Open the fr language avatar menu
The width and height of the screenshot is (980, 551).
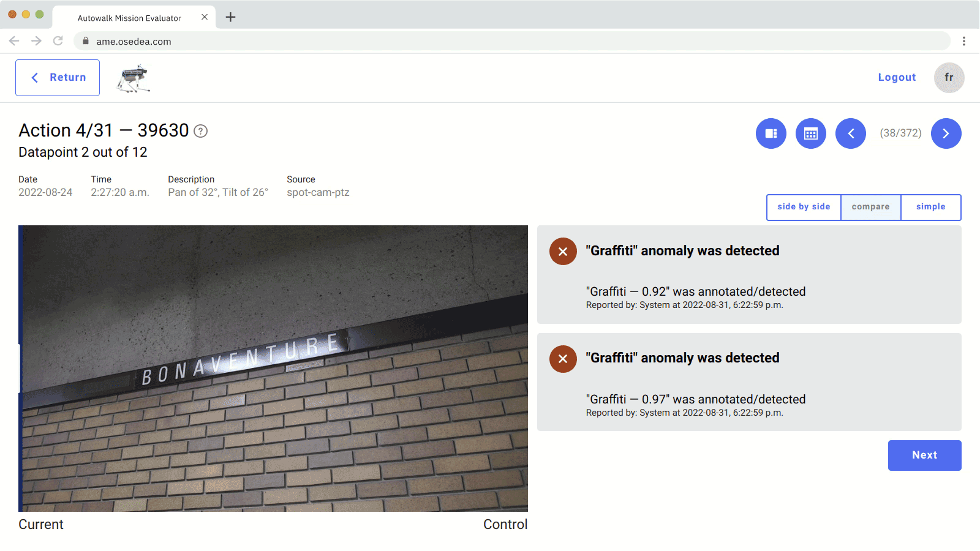[x=949, y=78]
